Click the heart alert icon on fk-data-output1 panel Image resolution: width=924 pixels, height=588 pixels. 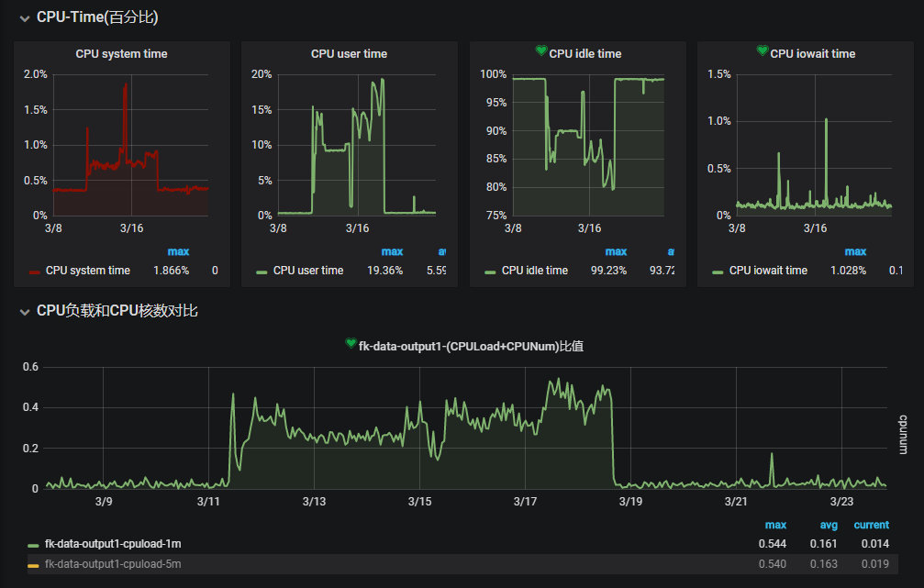point(351,344)
